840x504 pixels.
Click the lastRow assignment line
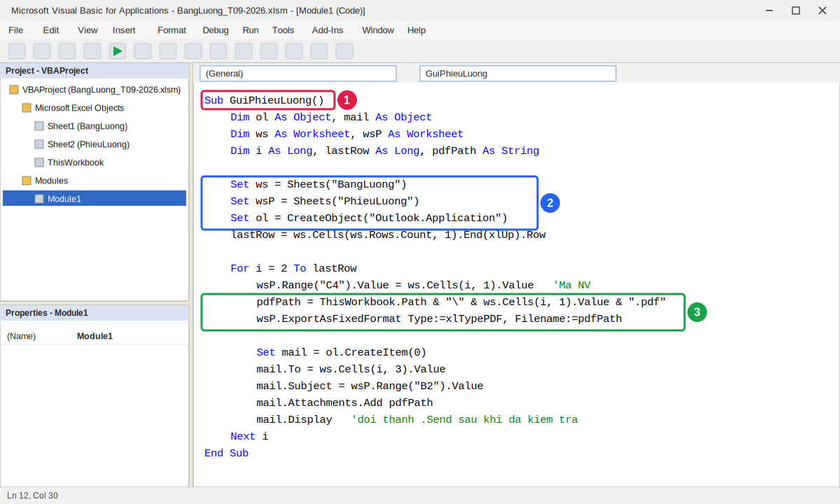388,235
